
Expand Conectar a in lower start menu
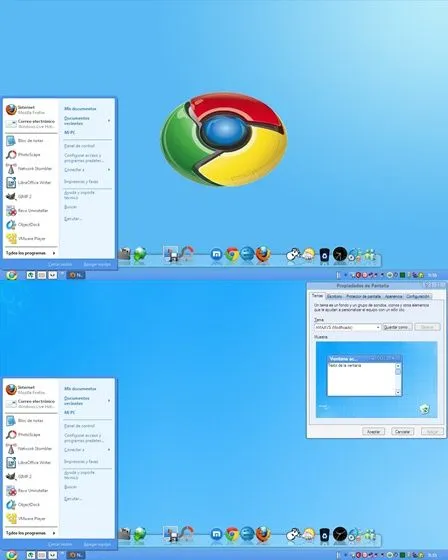coord(87,450)
